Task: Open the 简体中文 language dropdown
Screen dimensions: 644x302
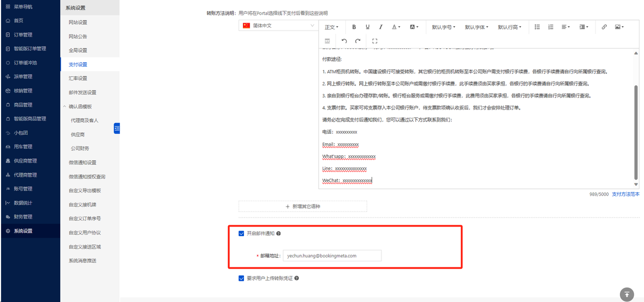Action: [278, 26]
